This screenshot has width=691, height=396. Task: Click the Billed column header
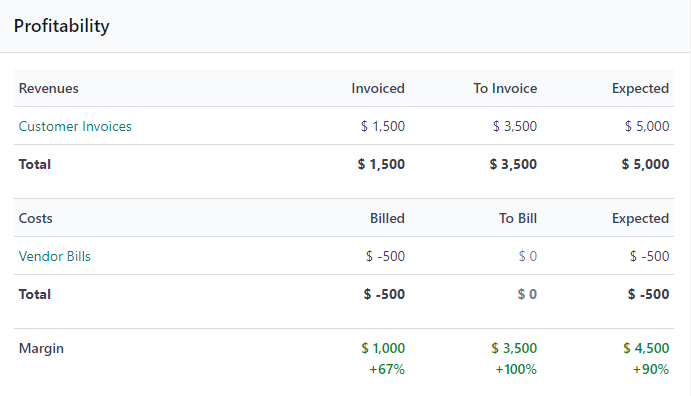pos(387,218)
